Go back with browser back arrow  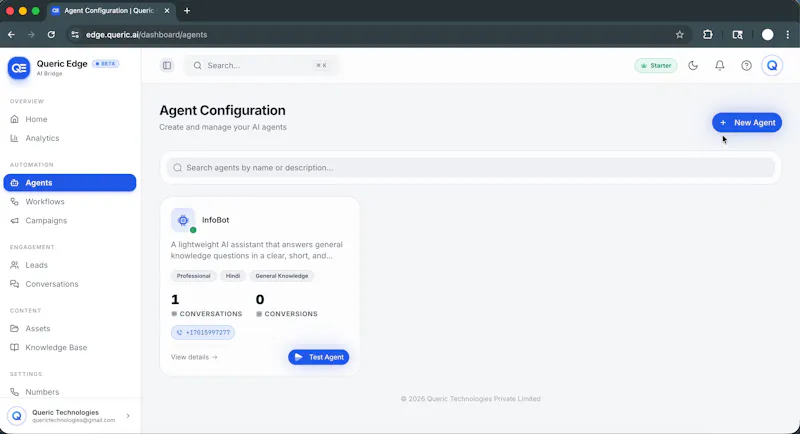pos(11,35)
